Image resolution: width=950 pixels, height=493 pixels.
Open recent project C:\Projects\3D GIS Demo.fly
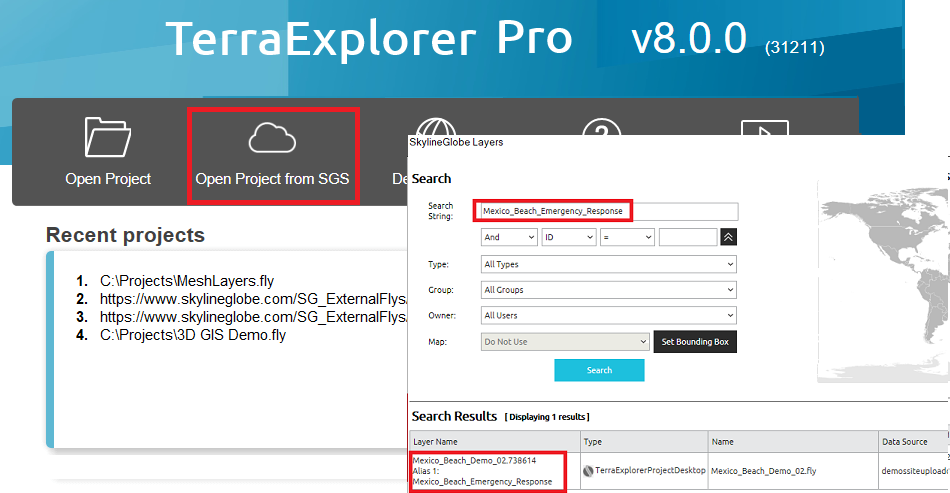(193, 335)
